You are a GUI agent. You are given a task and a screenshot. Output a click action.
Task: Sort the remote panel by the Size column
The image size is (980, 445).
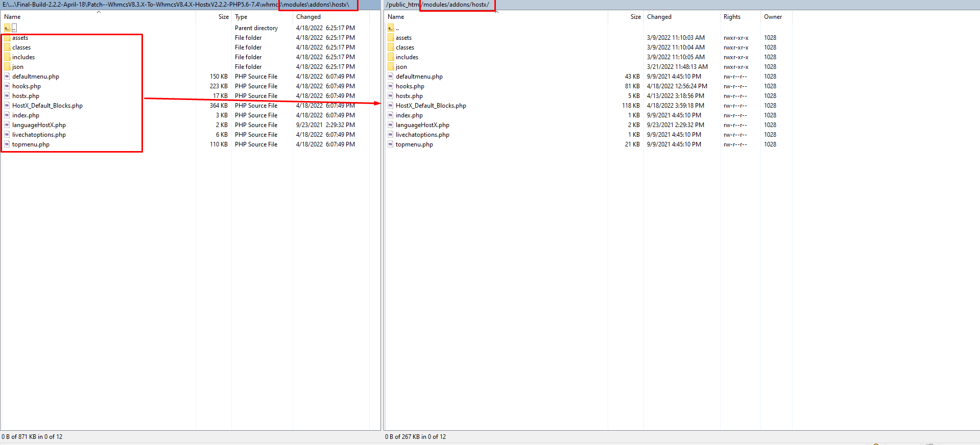tap(635, 17)
